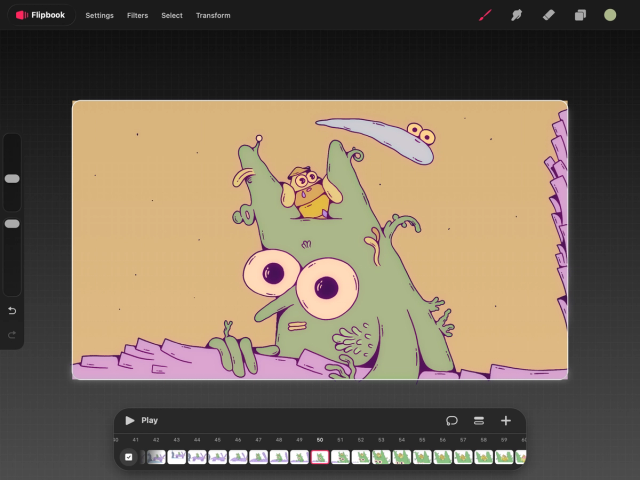
Task: Select frame 46 thumbnail
Action: (238, 457)
